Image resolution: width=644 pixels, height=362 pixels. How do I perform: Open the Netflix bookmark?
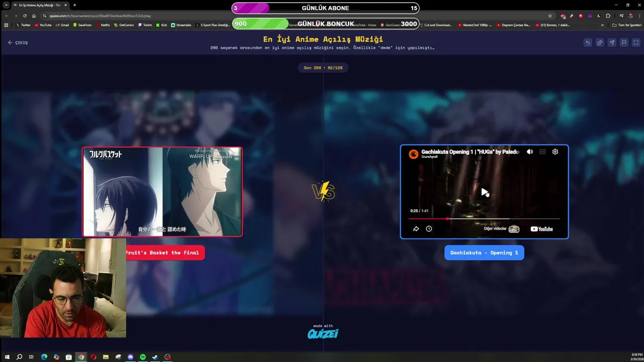coord(103,25)
